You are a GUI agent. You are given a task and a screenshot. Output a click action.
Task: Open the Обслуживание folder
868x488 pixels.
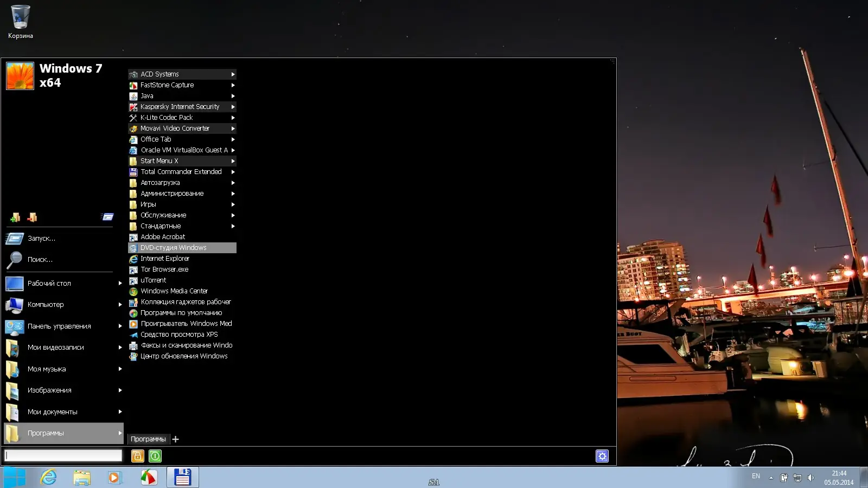tap(182, 215)
